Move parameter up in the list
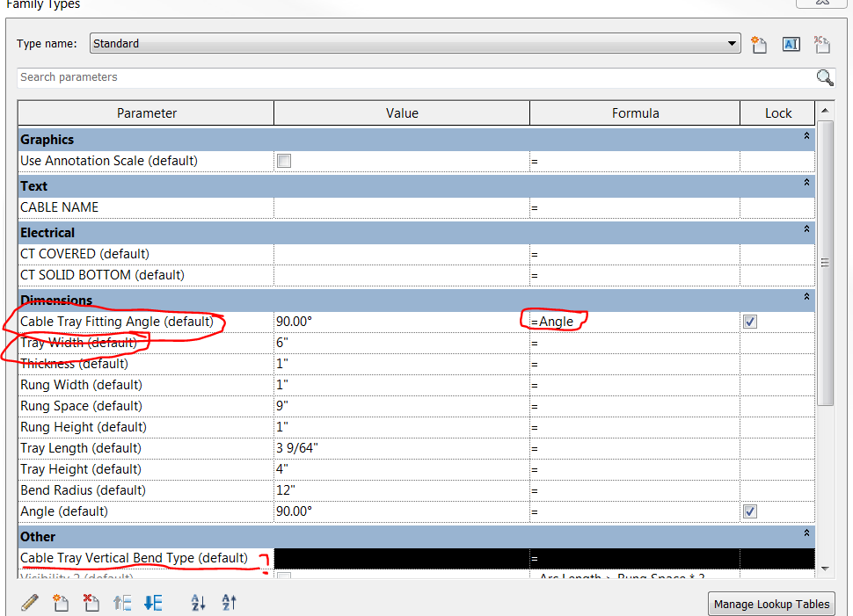Viewport: 853px width, 616px height. click(x=122, y=603)
